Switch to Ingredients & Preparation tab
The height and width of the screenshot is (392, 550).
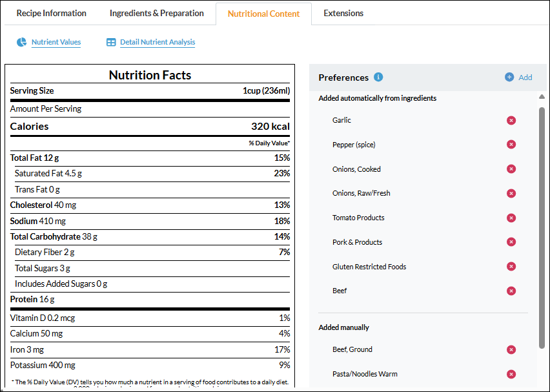(156, 14)
